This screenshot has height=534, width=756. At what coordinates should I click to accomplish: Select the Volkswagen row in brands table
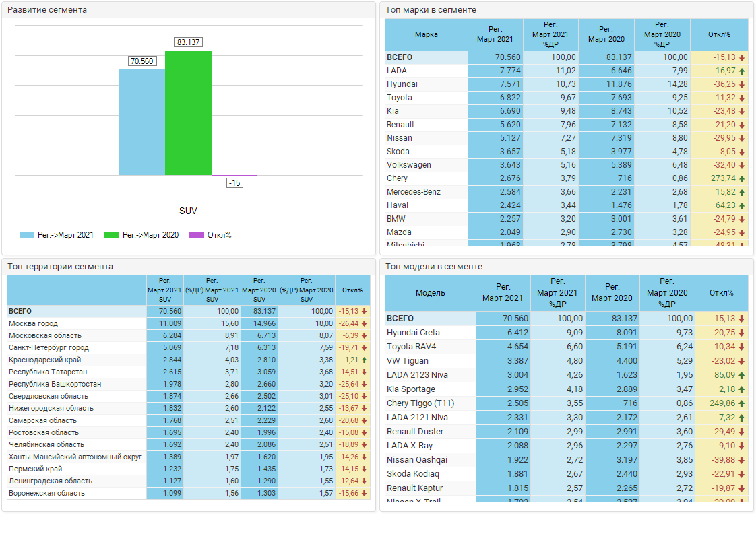coord(408,165)
